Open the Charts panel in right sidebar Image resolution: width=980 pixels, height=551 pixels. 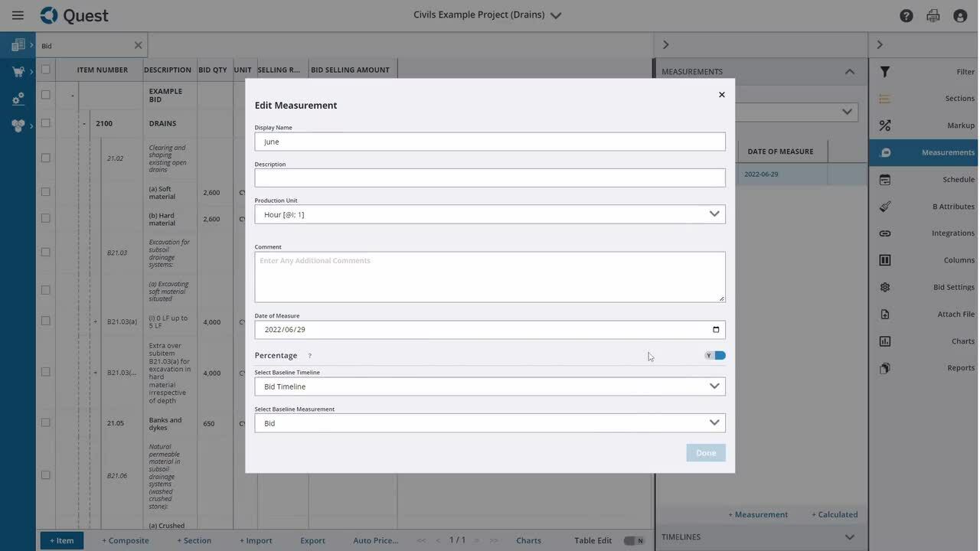coord(924,341)
